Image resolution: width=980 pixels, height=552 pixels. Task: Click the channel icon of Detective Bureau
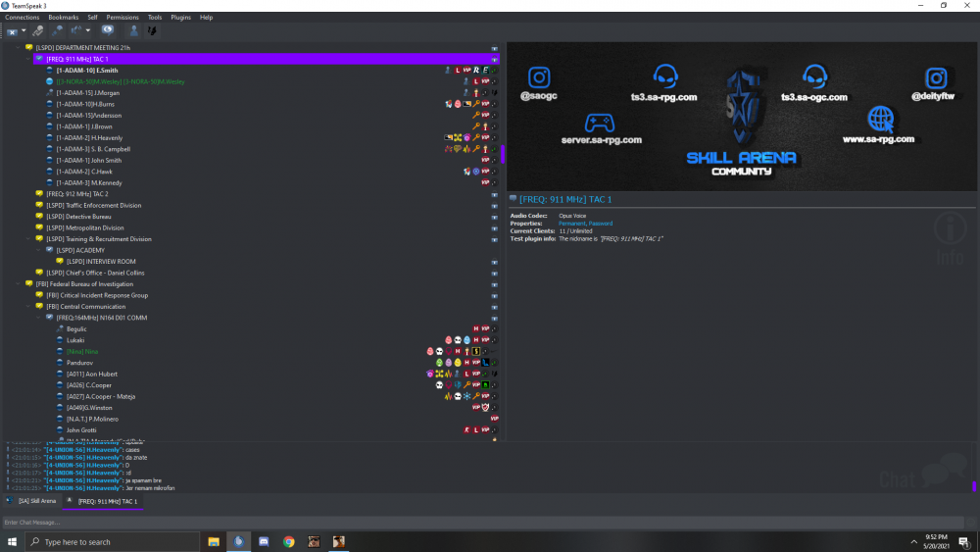pyautogui.click(x=39, y=217)
